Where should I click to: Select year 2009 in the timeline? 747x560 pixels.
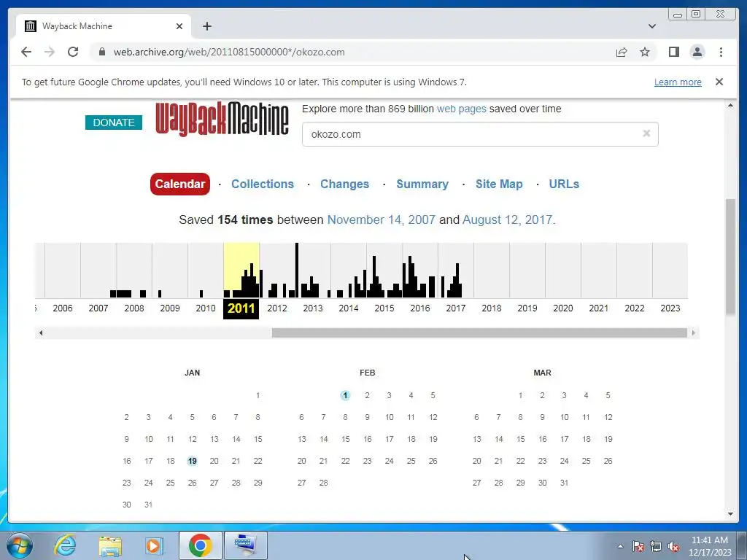169,308
